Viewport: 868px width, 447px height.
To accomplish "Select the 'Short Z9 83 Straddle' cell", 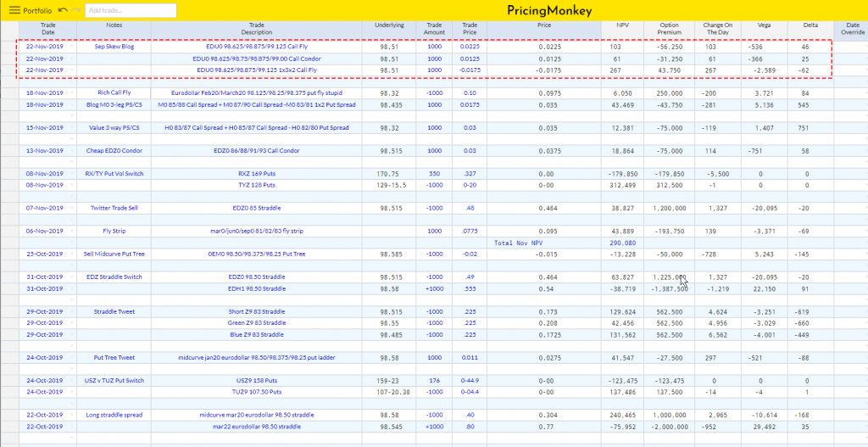I will (256, 312).
